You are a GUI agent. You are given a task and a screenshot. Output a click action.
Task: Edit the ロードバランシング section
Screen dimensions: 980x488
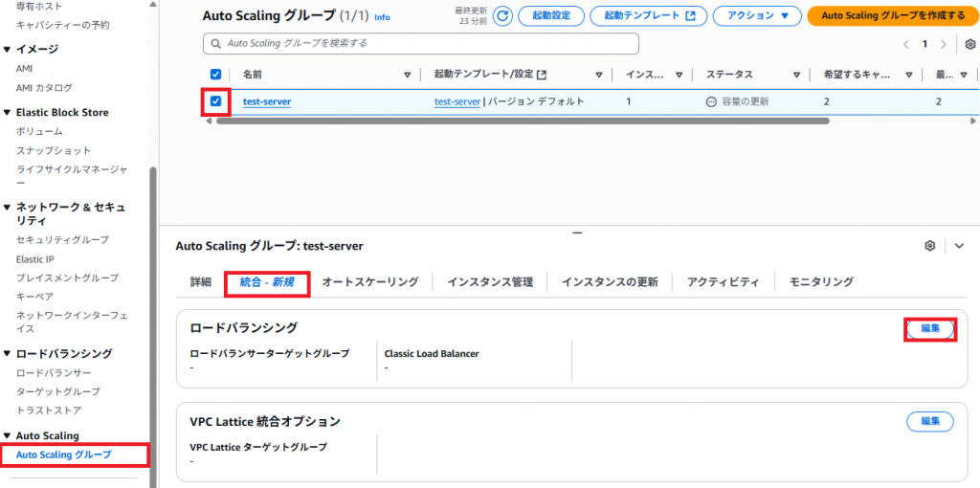(930, 328)
